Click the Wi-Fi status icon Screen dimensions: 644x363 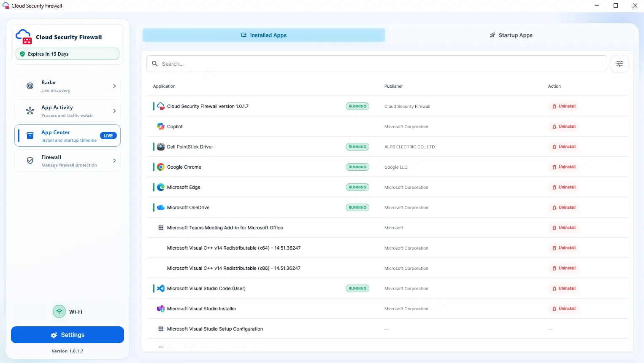click(59, 312)
